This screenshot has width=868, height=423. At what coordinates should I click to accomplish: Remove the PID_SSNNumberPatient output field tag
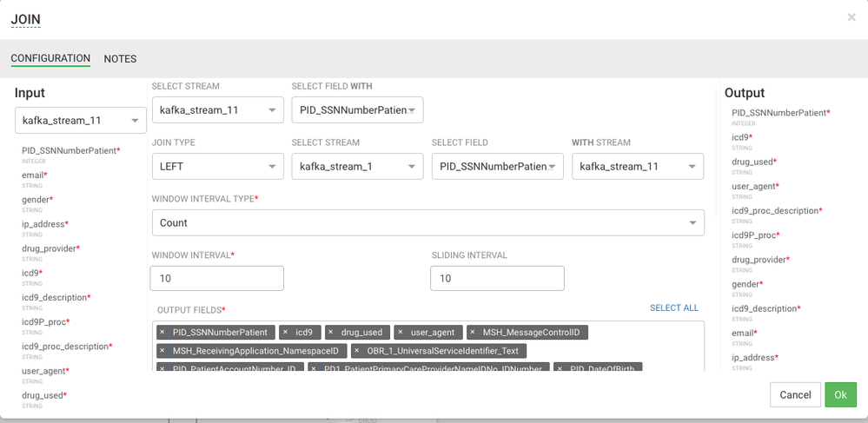pyautogui.click(x=162, y=333)
